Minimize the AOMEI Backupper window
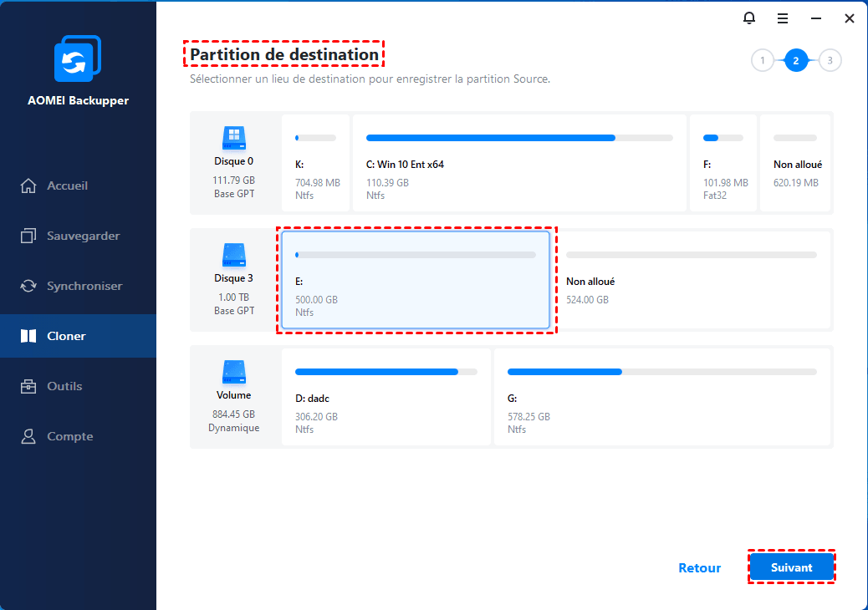Image resolution: width=868 pixels, height=610 pixels. 816,19
